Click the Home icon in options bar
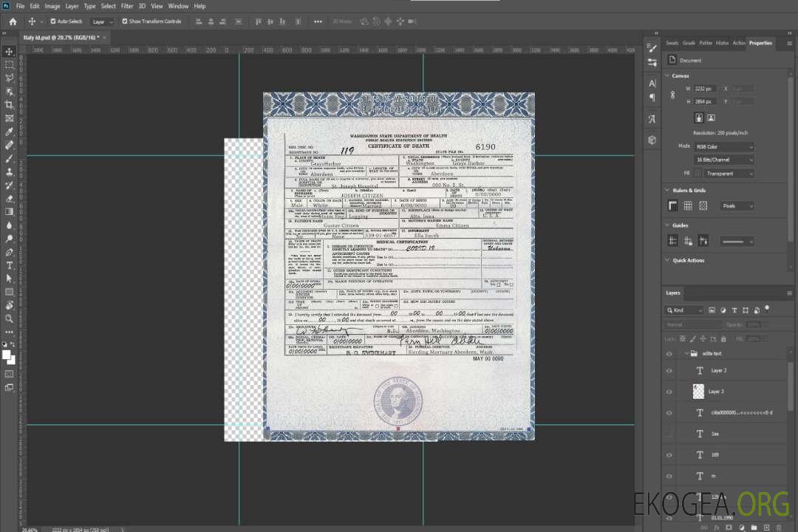The height and width of the screenshot is (532, 798). [13, 21]
